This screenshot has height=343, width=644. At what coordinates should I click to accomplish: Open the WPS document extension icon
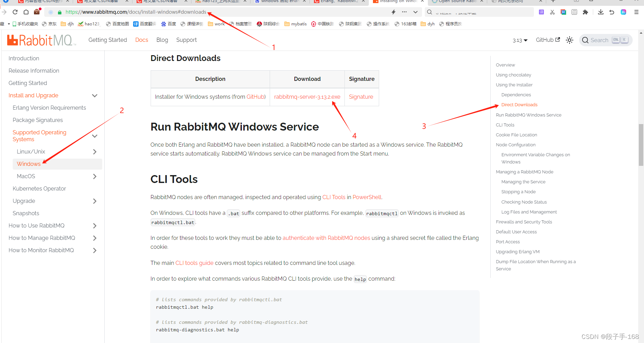[563, 12]
